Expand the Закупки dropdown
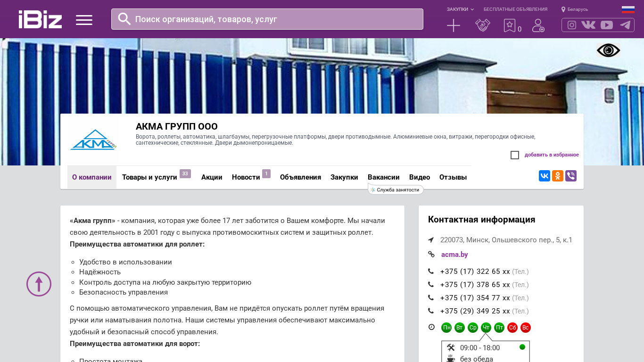This screenshot has width=644, height=362. (x=460, y=9)
